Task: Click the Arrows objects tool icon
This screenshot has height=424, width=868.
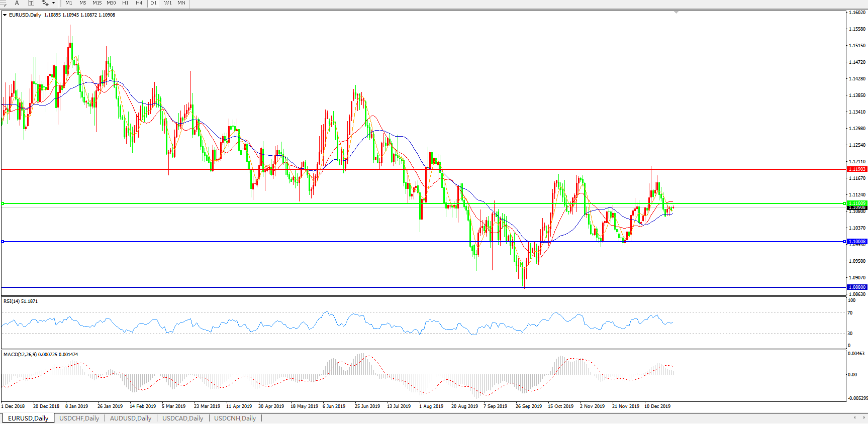Action: [x=45, y=3]
